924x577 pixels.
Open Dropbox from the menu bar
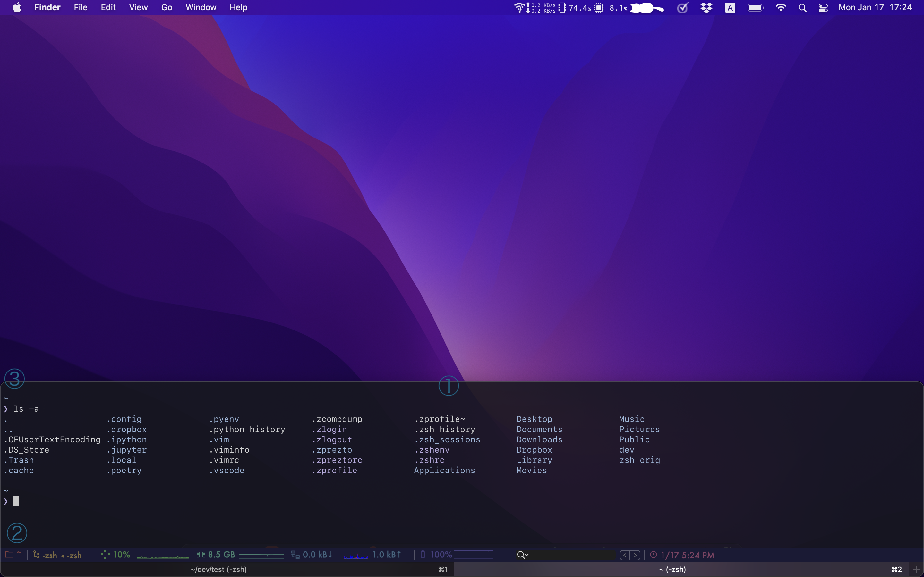[706, 8]
